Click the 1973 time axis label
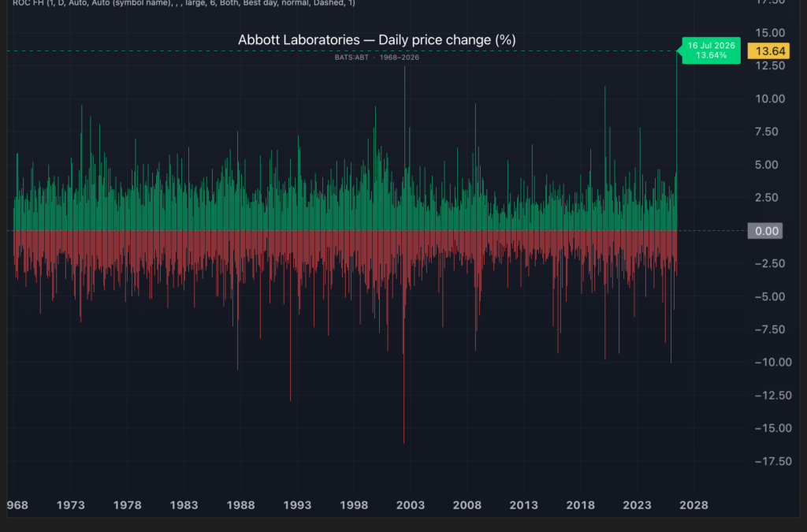The image size is (807, 532). (x=70, y=505)
